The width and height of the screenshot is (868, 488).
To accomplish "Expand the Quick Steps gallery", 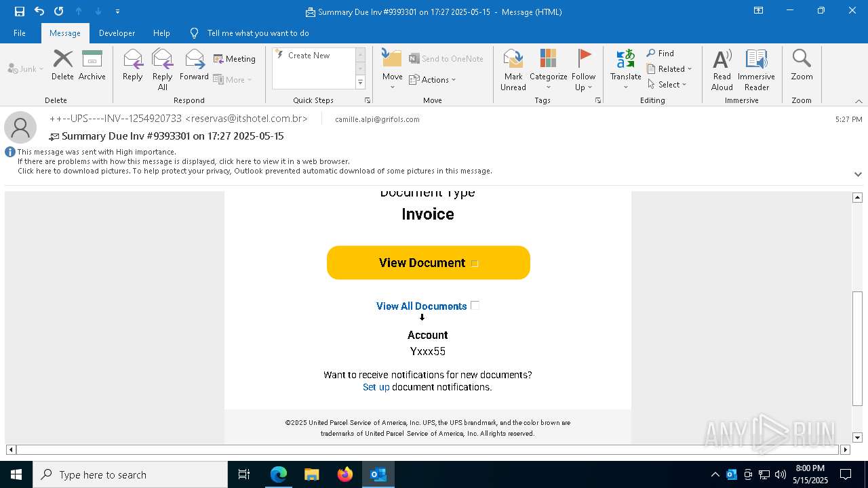I will pos(360,83).
